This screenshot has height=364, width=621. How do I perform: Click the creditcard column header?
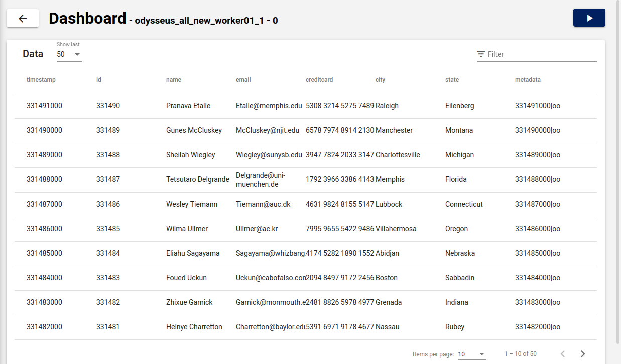(319, 80)
